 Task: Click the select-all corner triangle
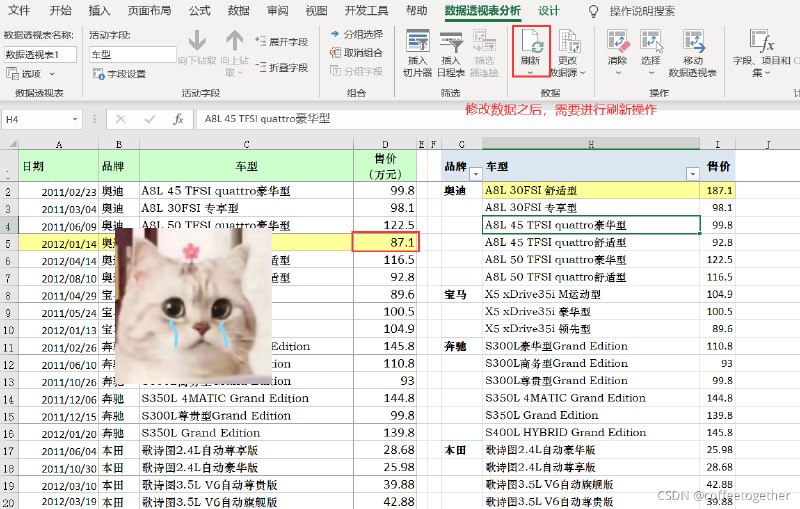click(x=12, y=144)
